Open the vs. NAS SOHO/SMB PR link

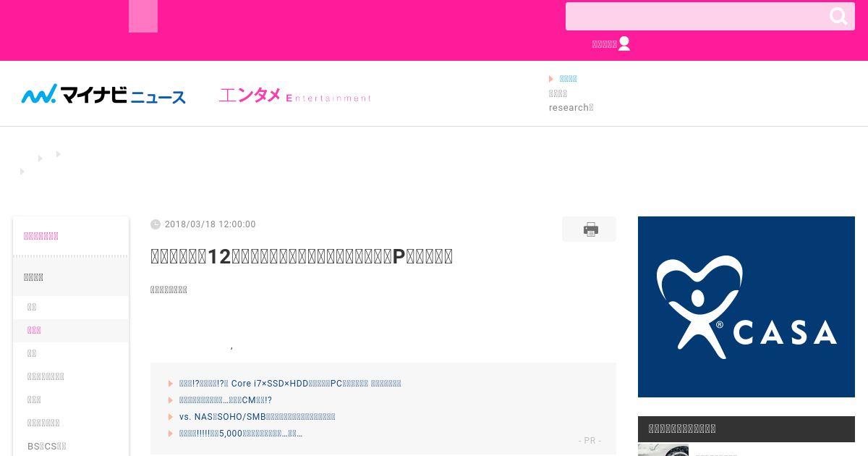coord(258,417)
